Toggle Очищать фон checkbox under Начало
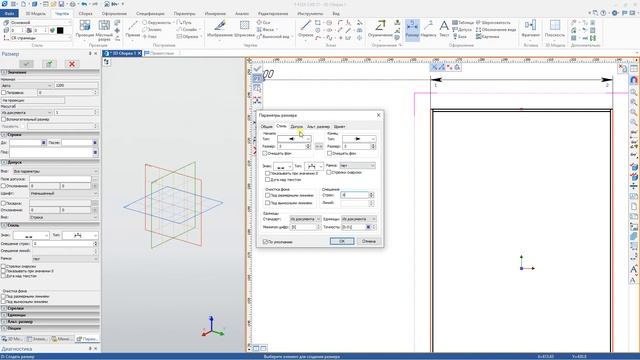The width and height of the screenshot is (640, 360). (x=264, y=153)
